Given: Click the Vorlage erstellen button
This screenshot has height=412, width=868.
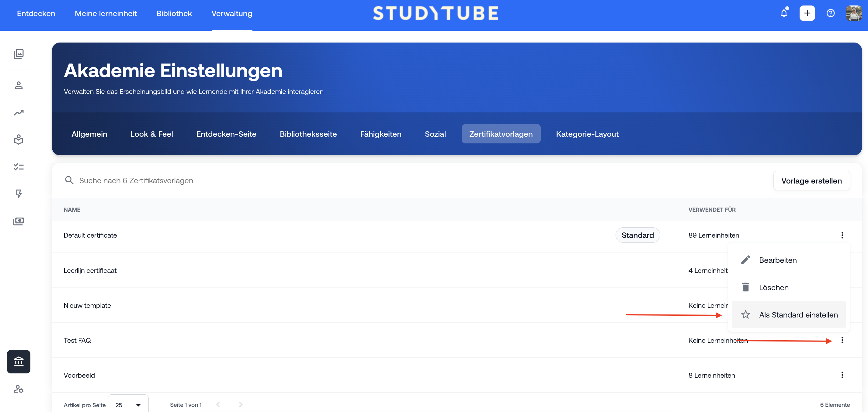Looking at the screenshot, I should (x=811, y=181).
